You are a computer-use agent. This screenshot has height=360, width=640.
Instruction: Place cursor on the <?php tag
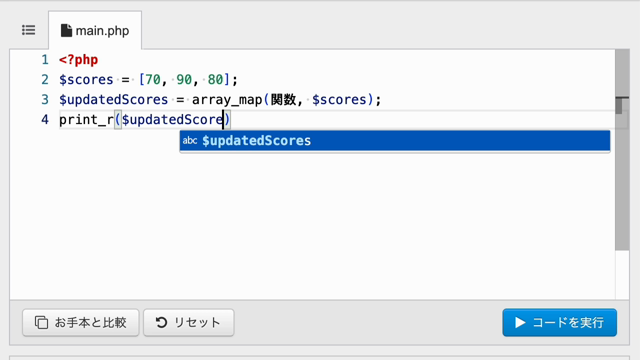click(x=78, y=60)
